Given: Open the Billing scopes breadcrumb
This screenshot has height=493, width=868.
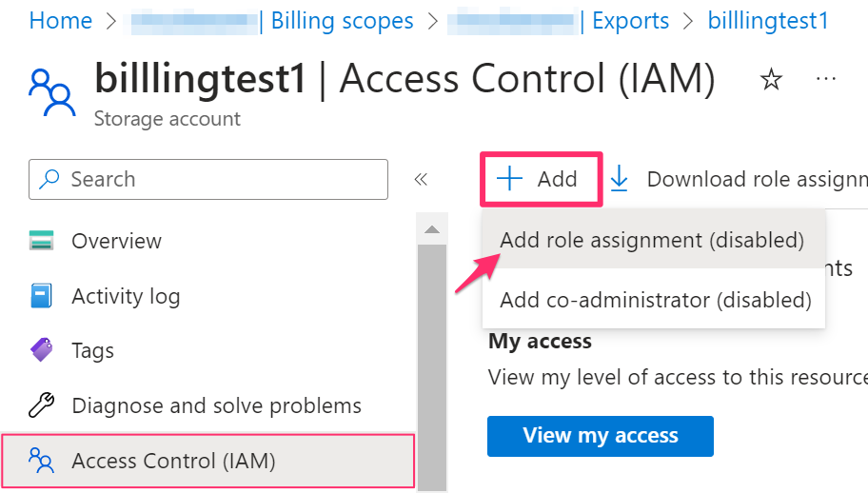Looking at the screenshot, I should (x=342, y=21).
